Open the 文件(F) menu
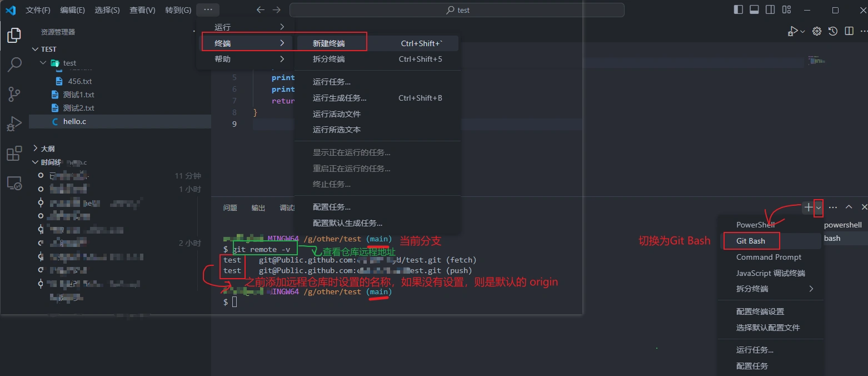This screenshot has width=868, height=376. coord(38,10)
